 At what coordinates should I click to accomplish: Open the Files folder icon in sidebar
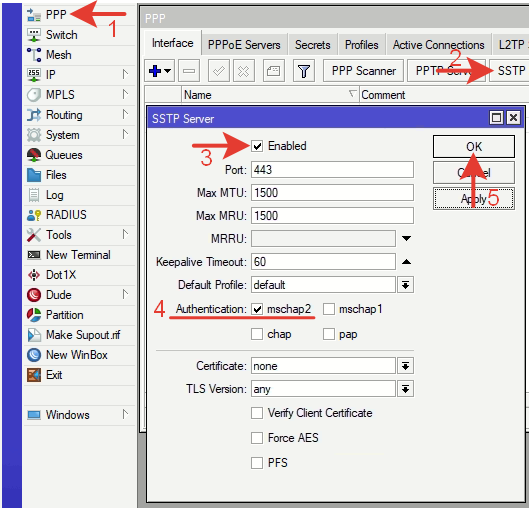point(34,175)
